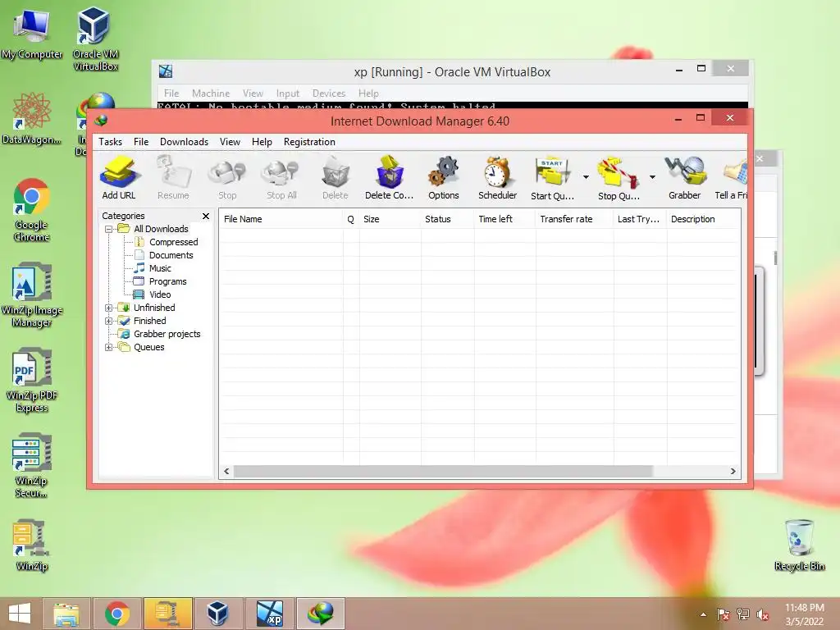Click the Stop All toolbar icon
The width and height of the screenshot is (840, 630).
pos(281,178)
